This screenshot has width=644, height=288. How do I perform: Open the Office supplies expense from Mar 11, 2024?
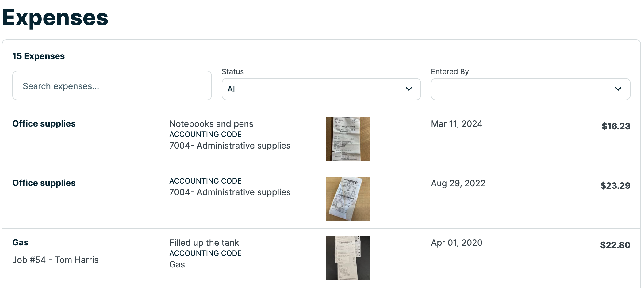44,123
